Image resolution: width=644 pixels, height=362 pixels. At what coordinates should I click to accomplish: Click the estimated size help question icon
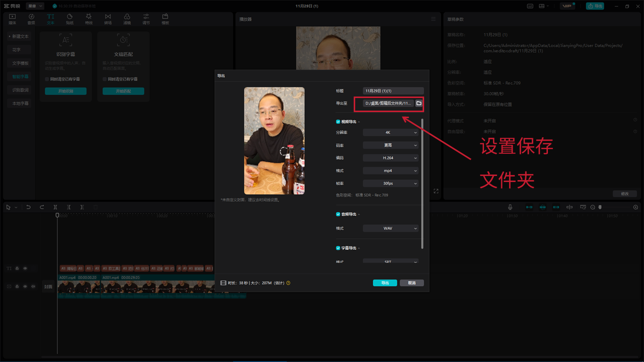point(288,283)
